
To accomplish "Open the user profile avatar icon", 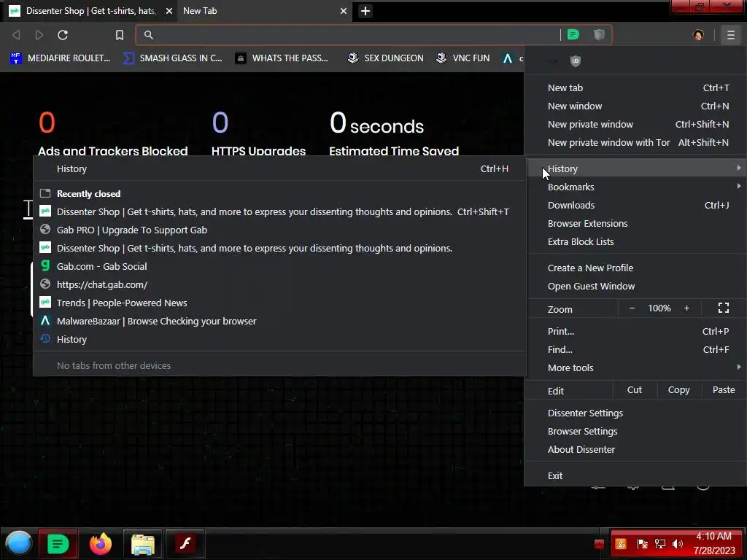I will point(698,35).
